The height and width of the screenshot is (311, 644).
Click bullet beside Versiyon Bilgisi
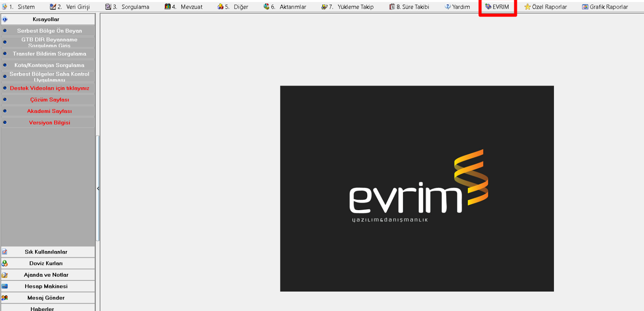click(x=5, y=122)
